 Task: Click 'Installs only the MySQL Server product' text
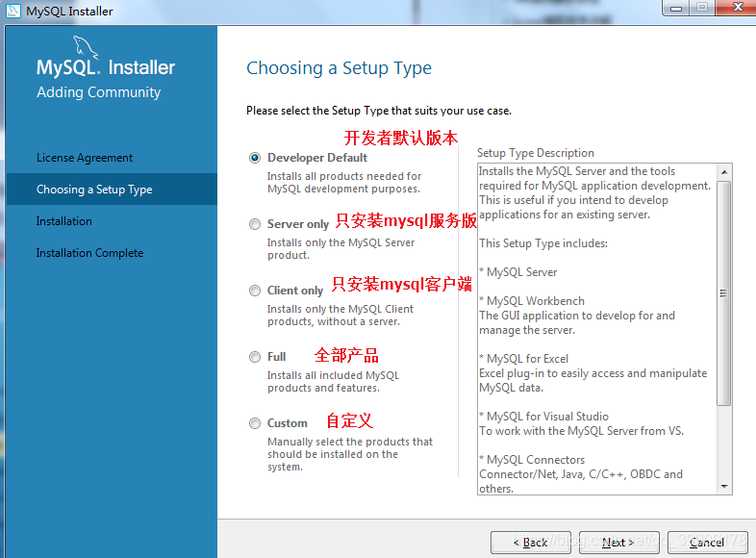click(x=340, y=249)
